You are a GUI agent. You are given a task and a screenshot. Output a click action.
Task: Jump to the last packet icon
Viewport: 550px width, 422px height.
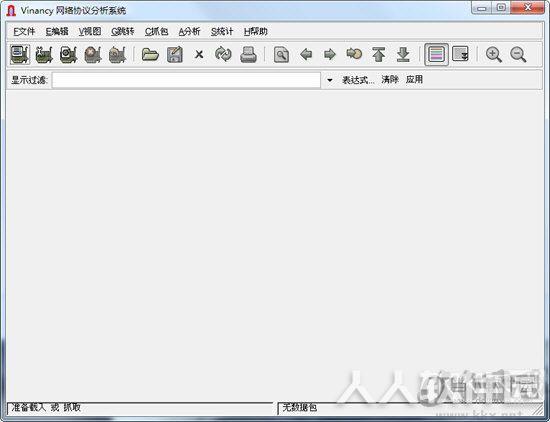(403, 54)
